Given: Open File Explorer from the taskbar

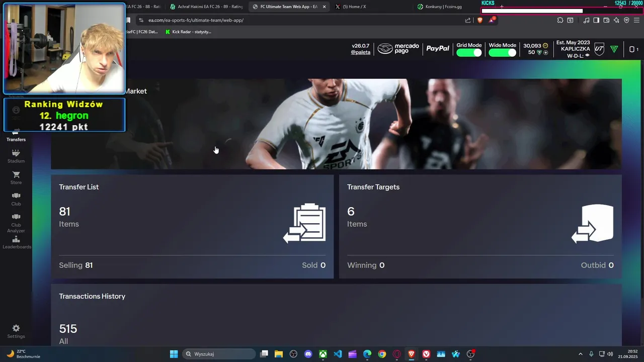Looking at the screenshot, I should [x=279, y=354].
